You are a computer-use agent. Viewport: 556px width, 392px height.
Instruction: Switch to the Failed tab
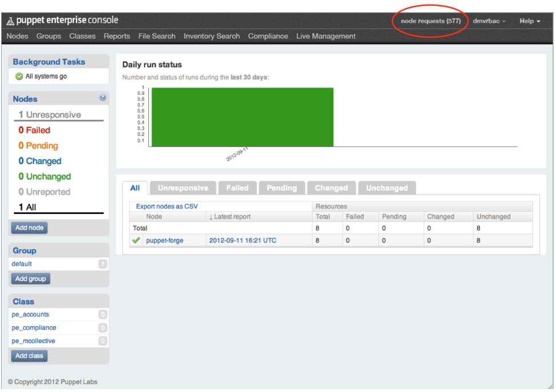(x=237, y=188)
